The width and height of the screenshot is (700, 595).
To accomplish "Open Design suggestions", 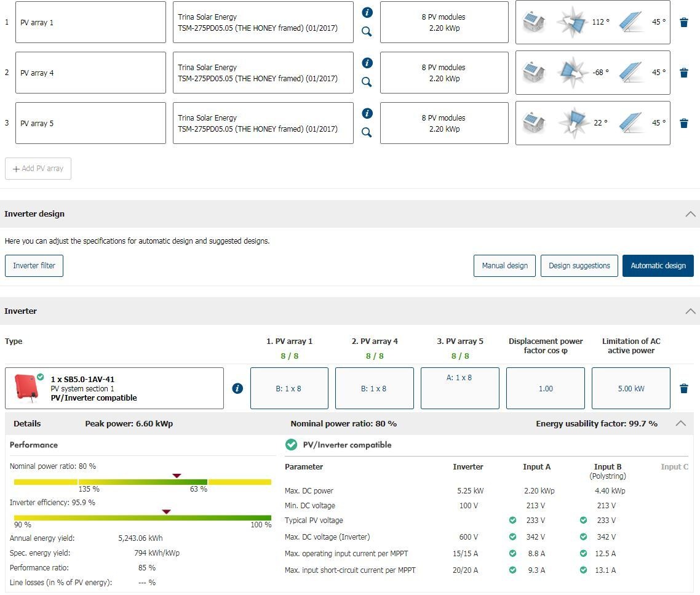I will coord(579,266).
